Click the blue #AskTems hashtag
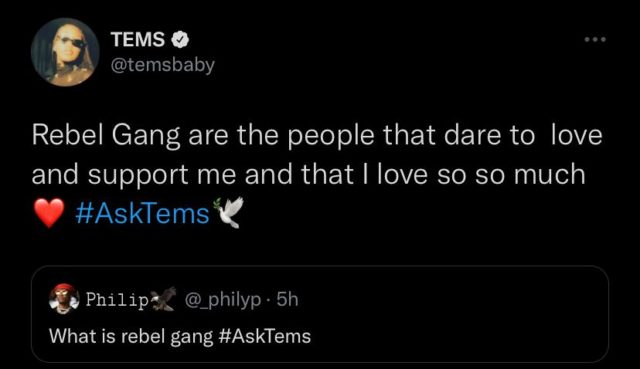This screenshot has height=369, width=640. click(x=142, y=213)
